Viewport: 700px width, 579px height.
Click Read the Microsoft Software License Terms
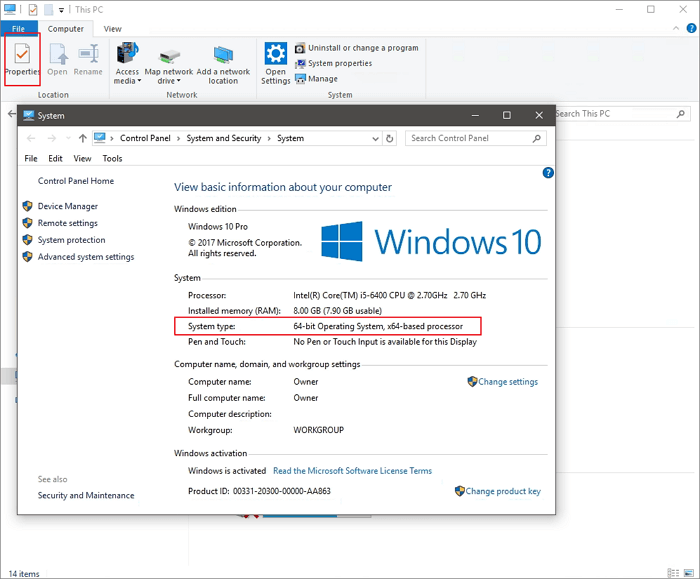coord(352,471)
